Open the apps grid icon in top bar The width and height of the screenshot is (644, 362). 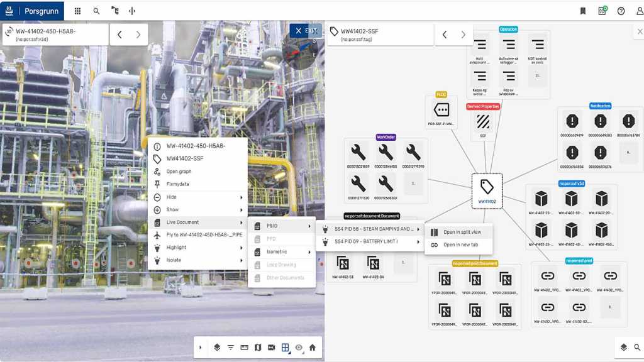pyautogui.click(x=77, y=11)
